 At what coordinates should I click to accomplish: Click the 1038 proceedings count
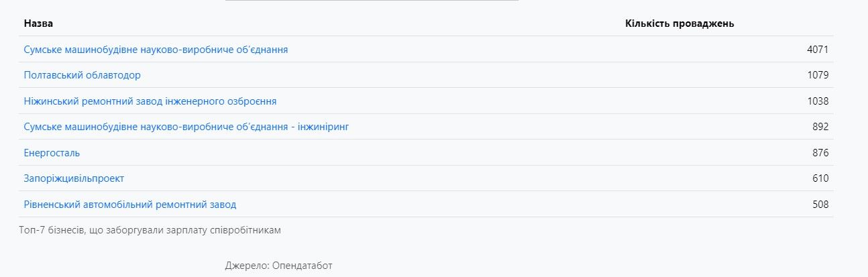pos(818,101)
